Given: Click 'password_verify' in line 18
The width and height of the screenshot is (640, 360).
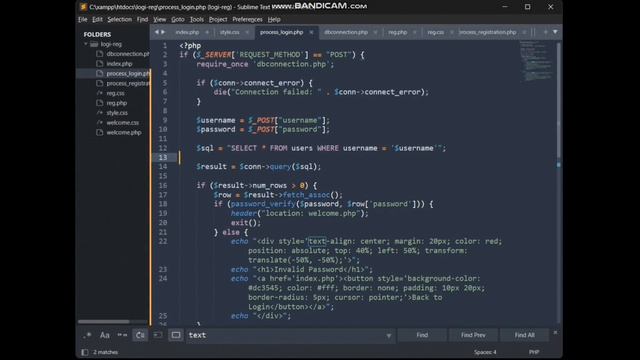Looking at the screenshot, I should (263, 204).
